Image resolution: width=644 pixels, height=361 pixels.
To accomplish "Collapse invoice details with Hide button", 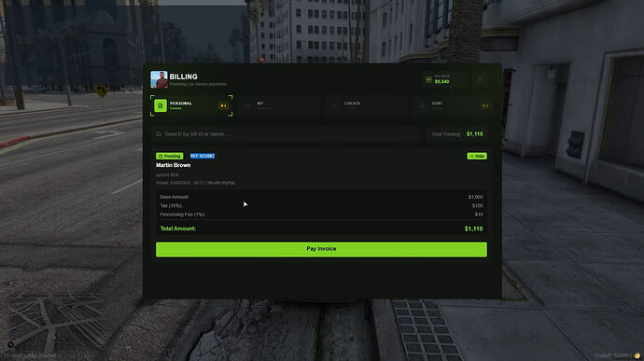I will 477,156.
